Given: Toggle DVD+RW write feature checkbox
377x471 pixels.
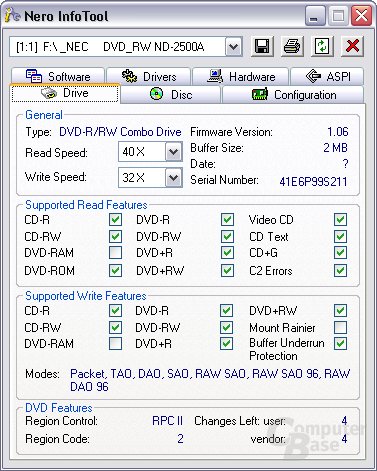Looking at the screenshot, I should click(340, 311).
